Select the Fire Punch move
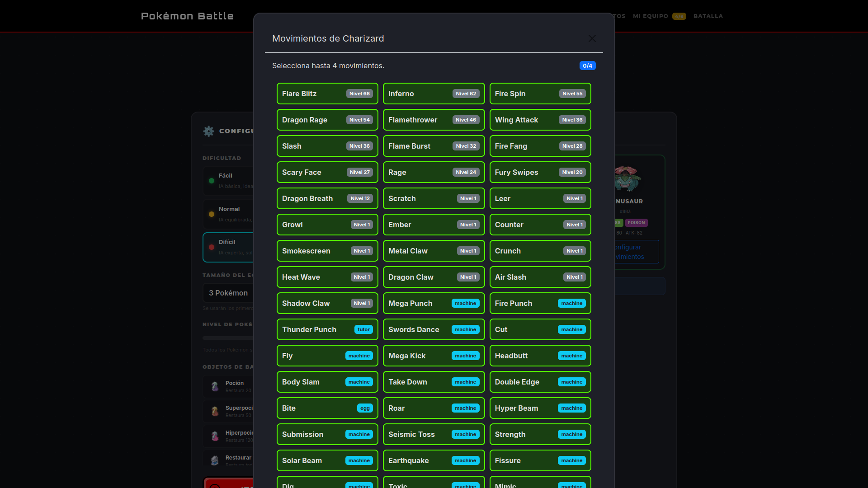This screenshot has height=488, width=868. pos(540,303)
